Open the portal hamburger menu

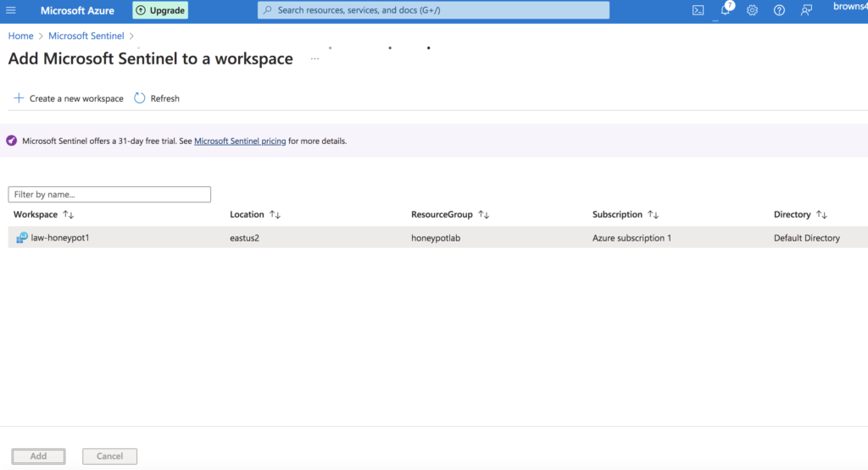pyautogui.click(x=10, y=10)
